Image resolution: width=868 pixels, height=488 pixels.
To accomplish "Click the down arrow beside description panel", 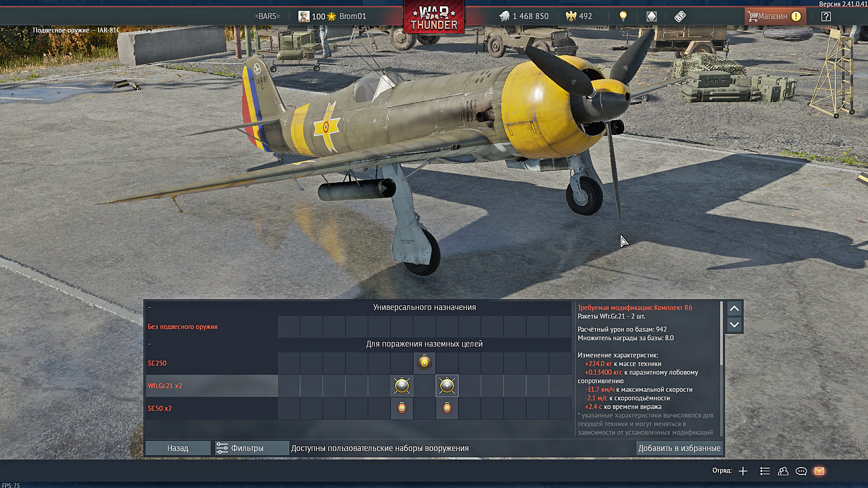I will [734, 325].
